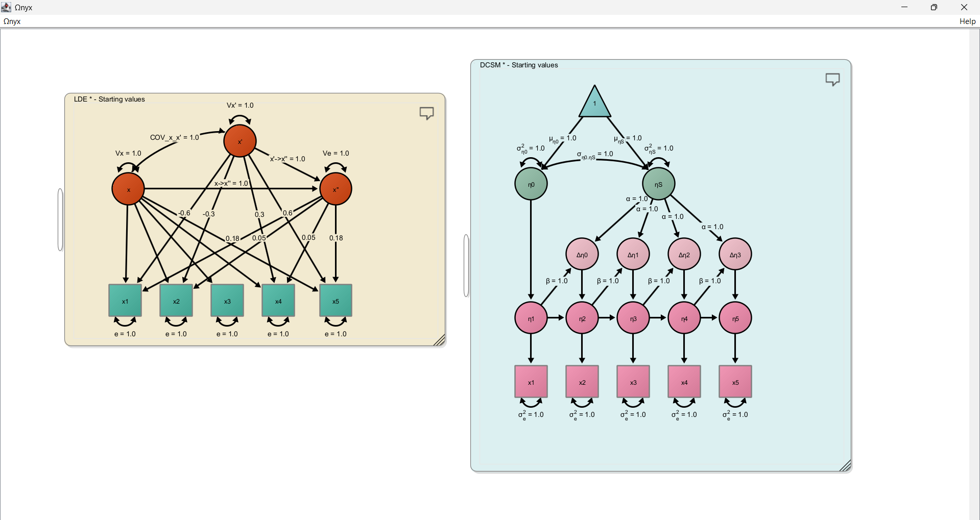Screen dimensions: 980x520
Task: Open the Ωnyx menu
Action: (12, 21)
